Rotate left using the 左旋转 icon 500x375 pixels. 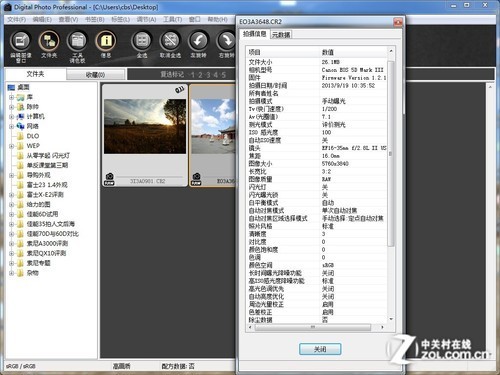tap(199, 41)
